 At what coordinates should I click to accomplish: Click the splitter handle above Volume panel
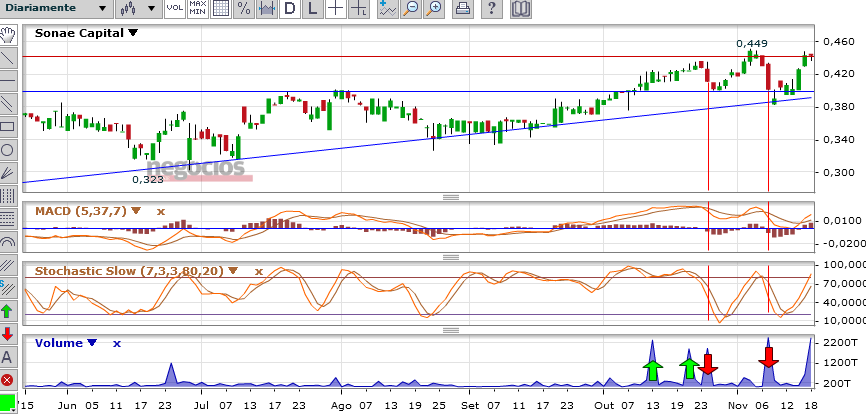(x=451, y=330)
